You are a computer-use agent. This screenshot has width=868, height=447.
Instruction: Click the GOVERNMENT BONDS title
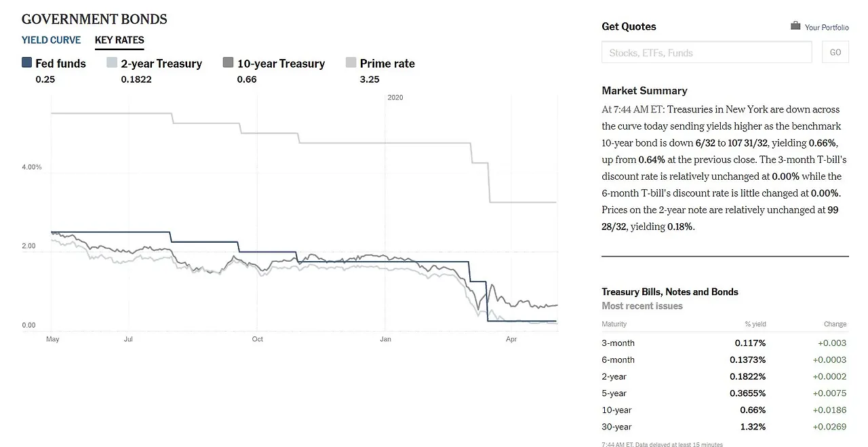[94, 18]
